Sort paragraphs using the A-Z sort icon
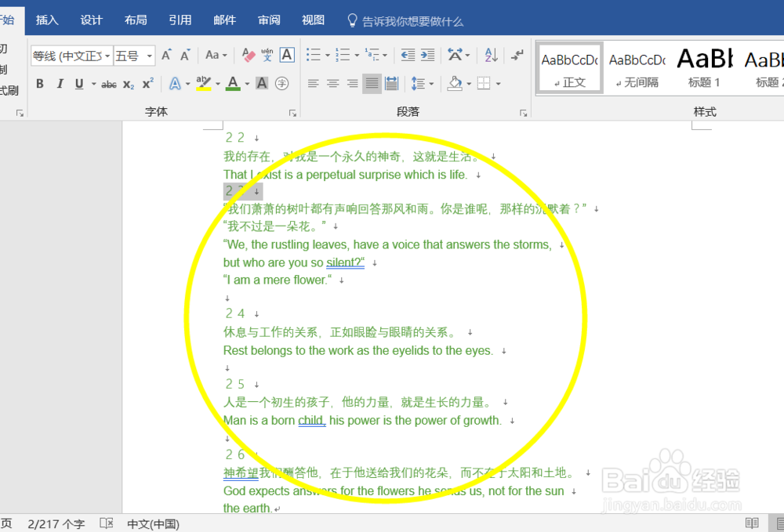Screen dimensions: 784x532 click(490, 56)
